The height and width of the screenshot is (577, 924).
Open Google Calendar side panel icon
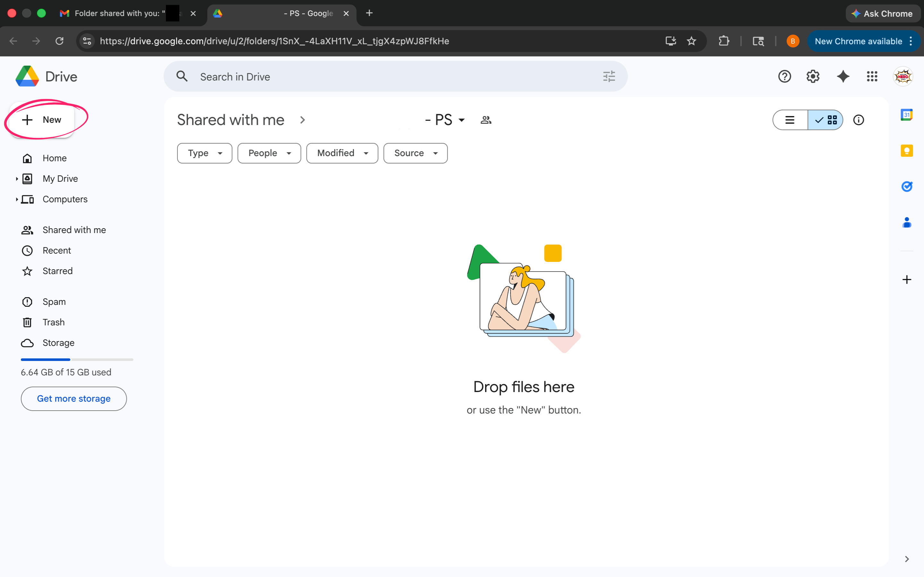click(906, 114)
